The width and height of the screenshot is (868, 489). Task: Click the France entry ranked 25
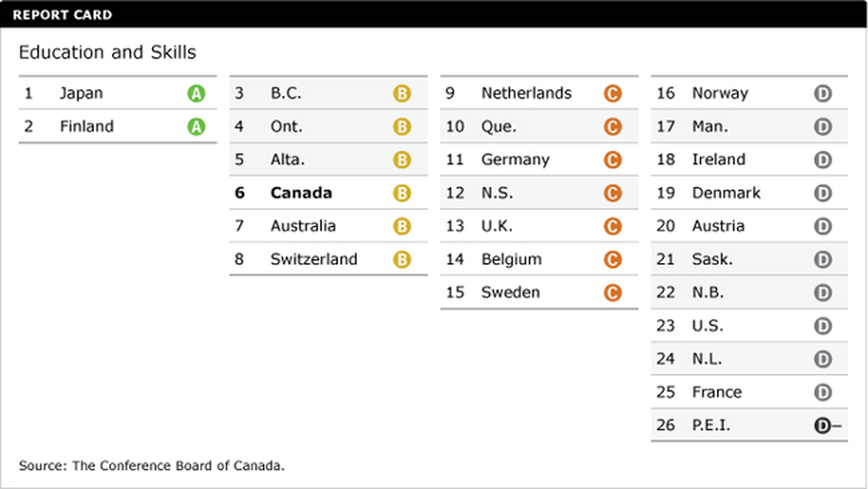(717, 392)
